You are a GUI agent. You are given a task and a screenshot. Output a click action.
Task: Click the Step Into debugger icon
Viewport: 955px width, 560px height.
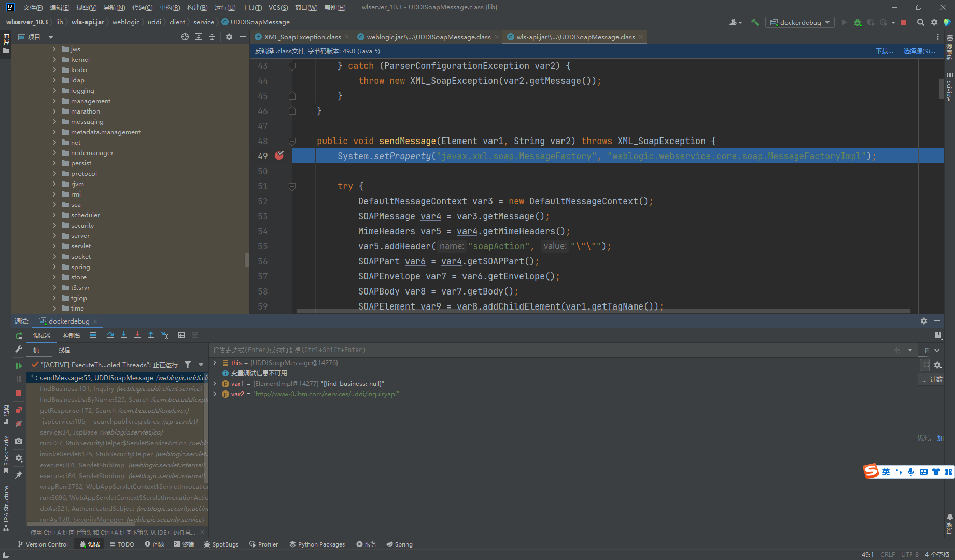pyautogui.click(x=124, y=335)
